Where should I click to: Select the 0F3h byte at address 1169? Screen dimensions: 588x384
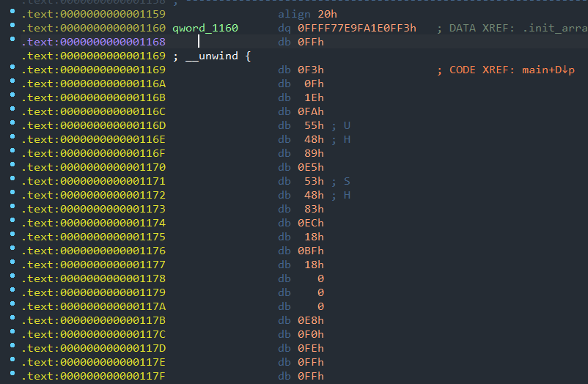[x=311, y=70]
